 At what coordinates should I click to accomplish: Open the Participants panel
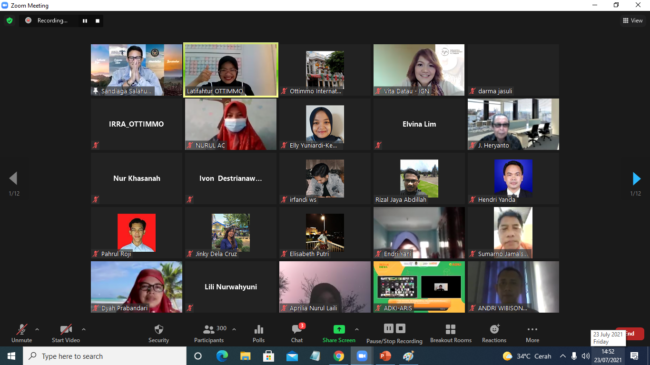point(209,333)
